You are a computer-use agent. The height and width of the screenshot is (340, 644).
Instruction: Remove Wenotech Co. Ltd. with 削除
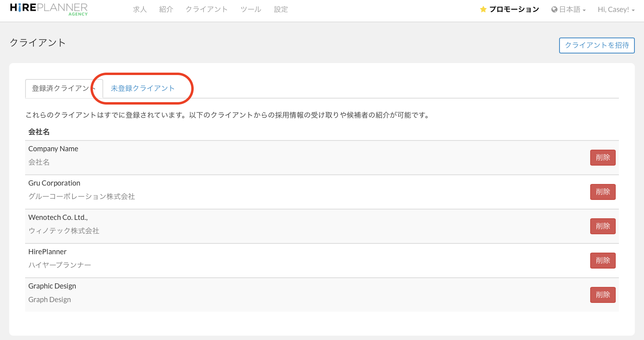[603, 226]
